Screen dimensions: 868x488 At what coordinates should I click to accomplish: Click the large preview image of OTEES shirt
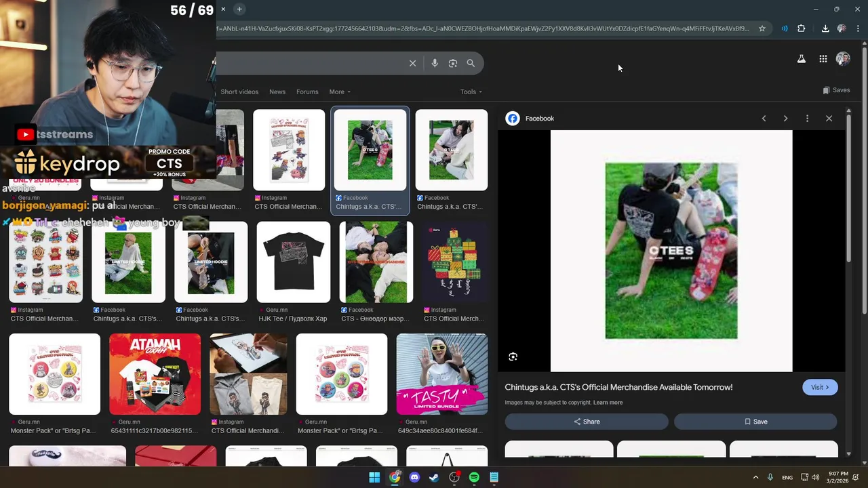[x=671, y=251]
